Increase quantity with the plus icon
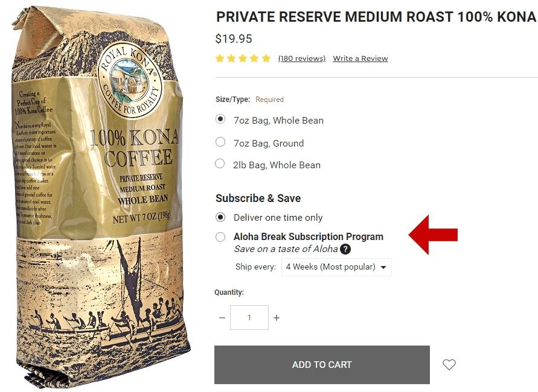Screen dimensions: 538x392 click(x=277, y=318)
